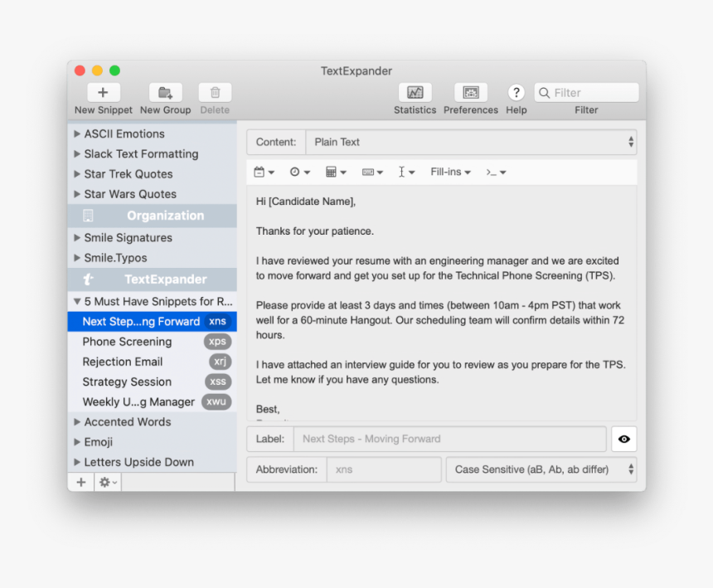Open the date calendar insert menu
The height and width of the screenshot is (588, 713).
pos(264,172)
